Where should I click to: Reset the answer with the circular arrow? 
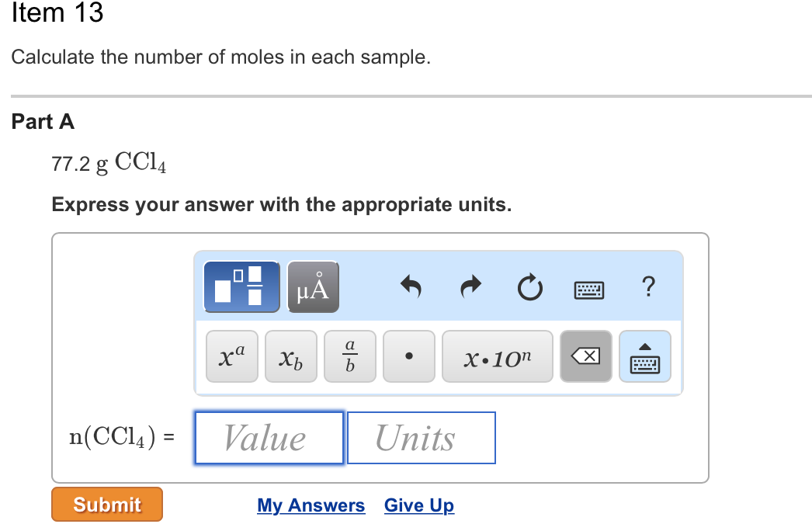[x=529, y=288]
